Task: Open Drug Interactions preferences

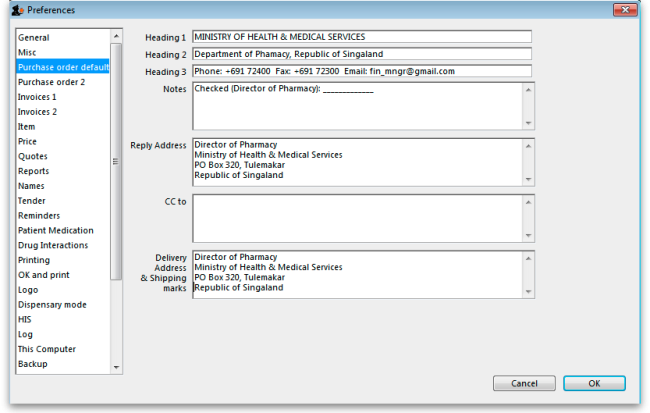Action: 53,245
